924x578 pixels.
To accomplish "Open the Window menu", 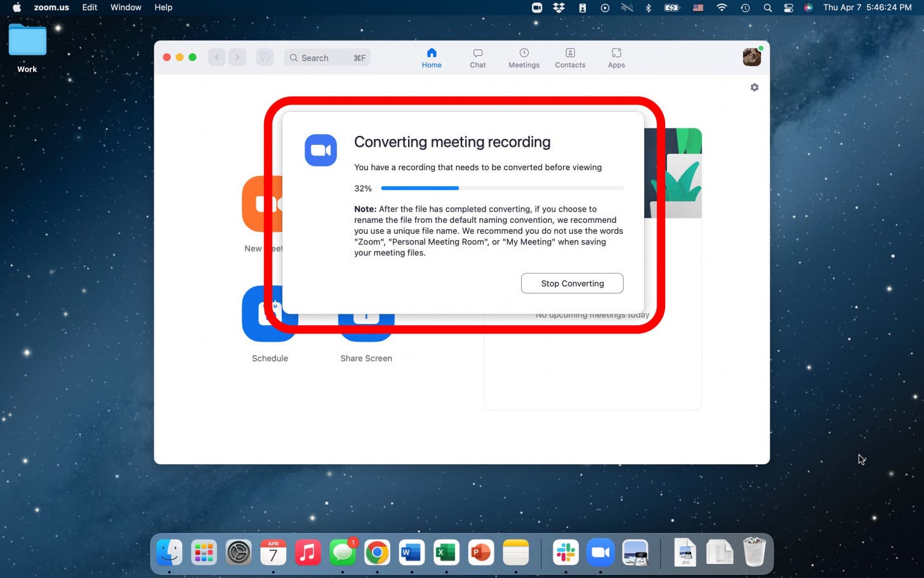I will tap(126, 8).
